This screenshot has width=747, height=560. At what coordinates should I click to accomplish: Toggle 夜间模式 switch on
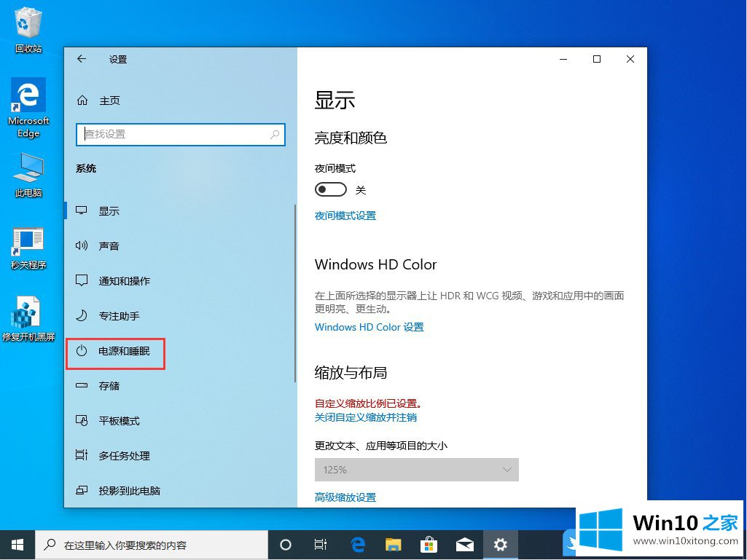click(331, 189)
